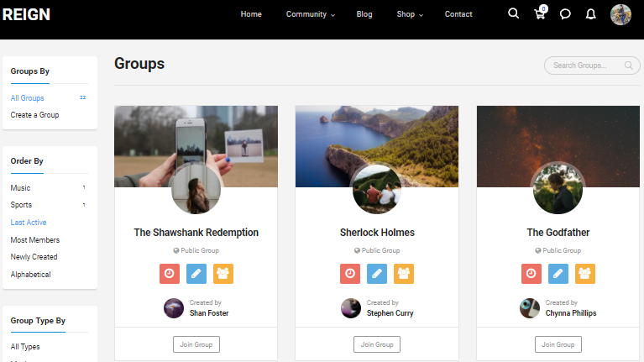Viewport: 644px width, 362px height.
Task: Join The Godfather group
Action: (x=558, y=344)
